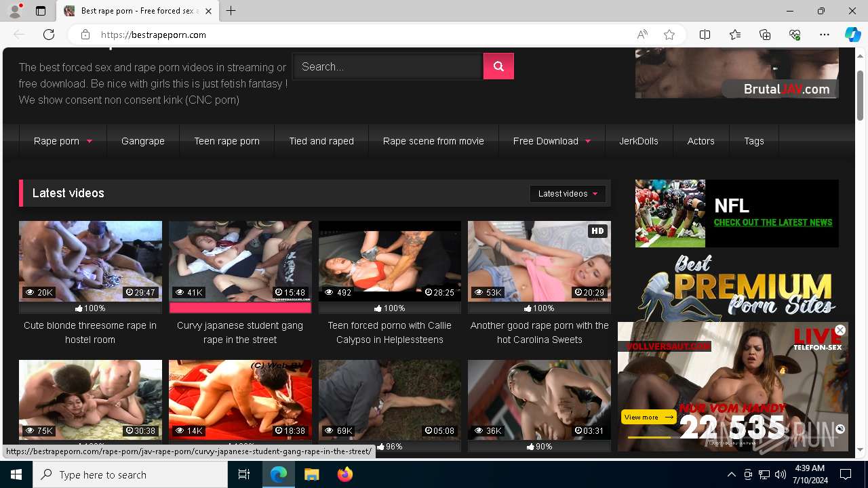Go back using the back arrow
The width and height of the screenshot is (868, 488).
click(x=19, y=35)
